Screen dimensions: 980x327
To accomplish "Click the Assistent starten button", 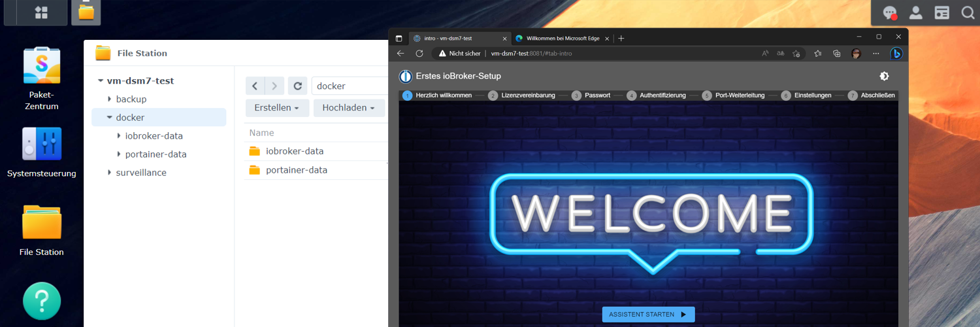I will tap(648, 315).
